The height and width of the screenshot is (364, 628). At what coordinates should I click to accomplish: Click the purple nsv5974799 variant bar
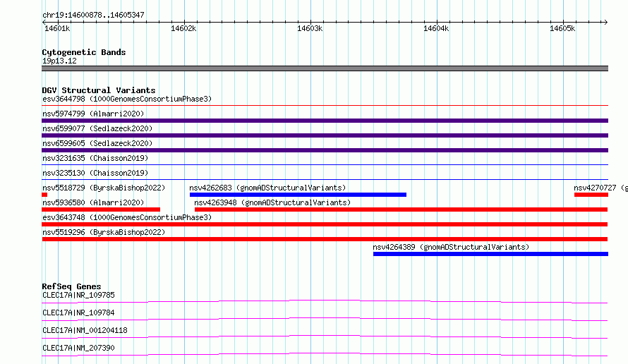pyautogui.click(x=325, y=121)
